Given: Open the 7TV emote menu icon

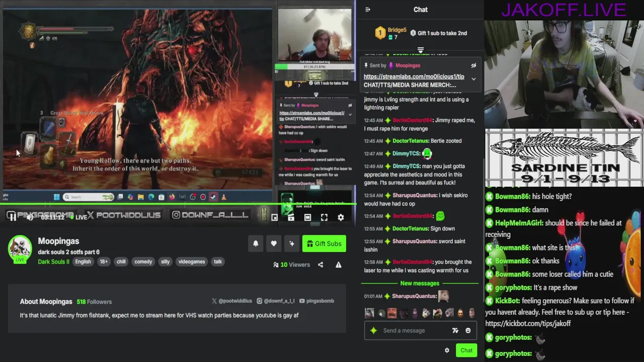Looking at the screenshot, I should point(455,330).
